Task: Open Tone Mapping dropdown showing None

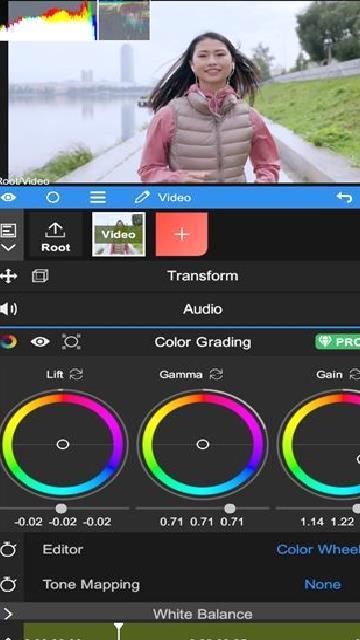Action: coord(322,584)
